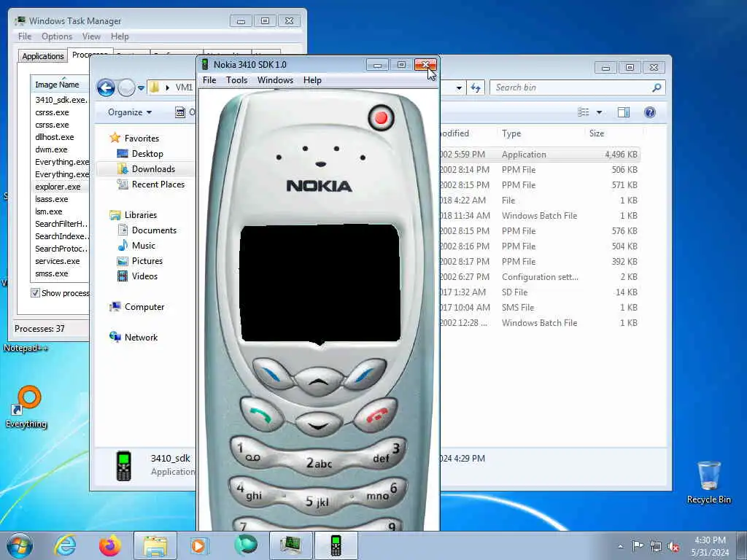
Task: Open File menu in Nokia 3410 SDK
Action: (x=209, y=80)
